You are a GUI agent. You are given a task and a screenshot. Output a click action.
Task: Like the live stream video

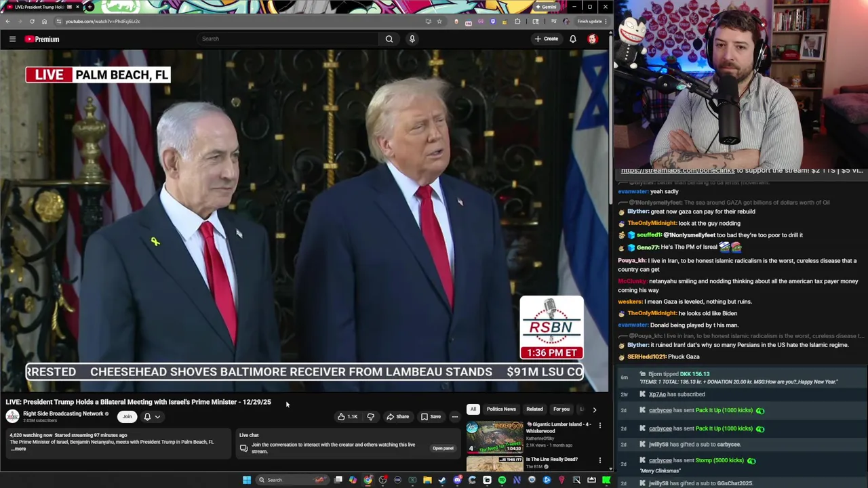(348, 417)
